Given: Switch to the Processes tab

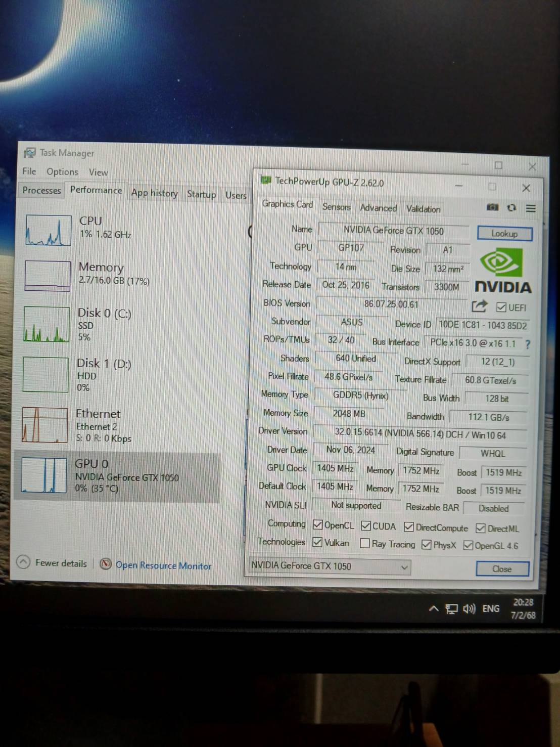Looking at the screenshot, I should (41, 190).
